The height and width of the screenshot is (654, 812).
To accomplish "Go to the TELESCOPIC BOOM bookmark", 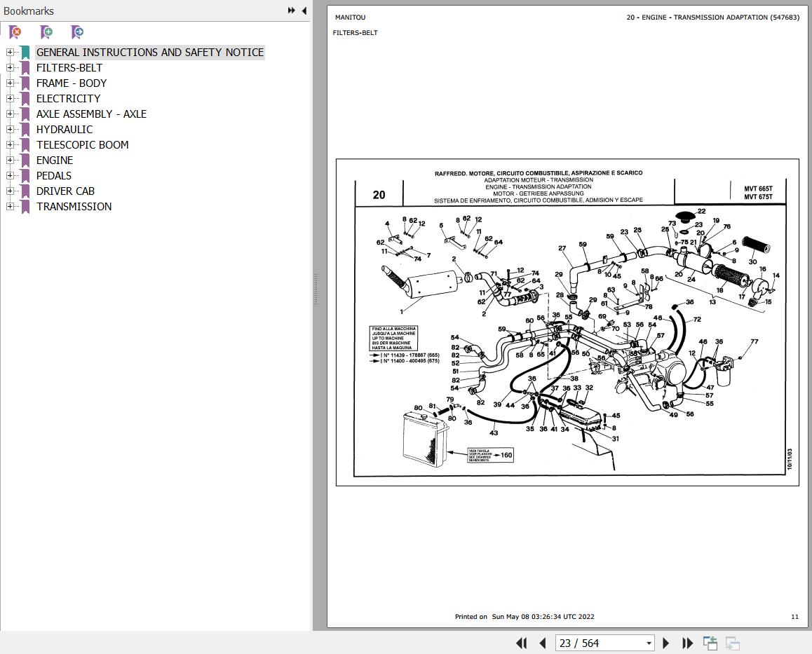I will tap(82, 145).
